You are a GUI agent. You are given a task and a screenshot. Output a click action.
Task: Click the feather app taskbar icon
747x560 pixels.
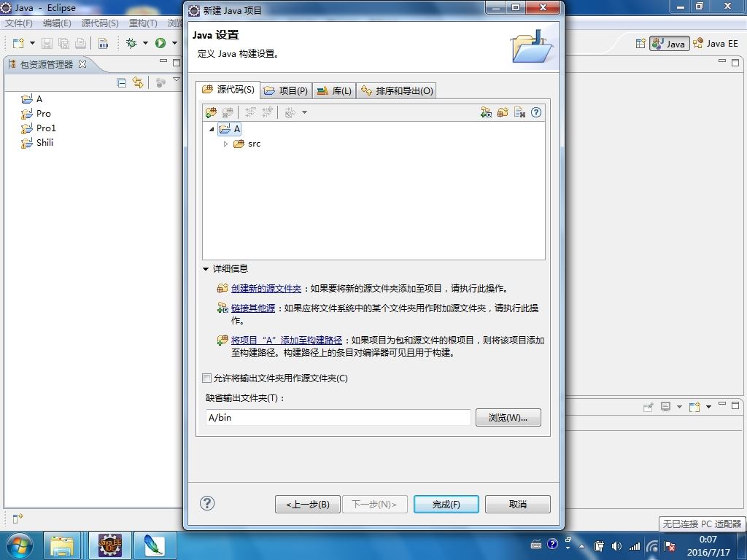click(x=155, y=545)
